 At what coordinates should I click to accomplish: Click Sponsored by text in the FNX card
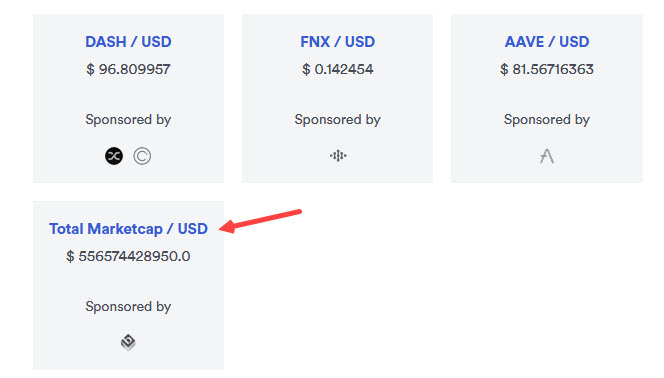(x=338, y=120)
